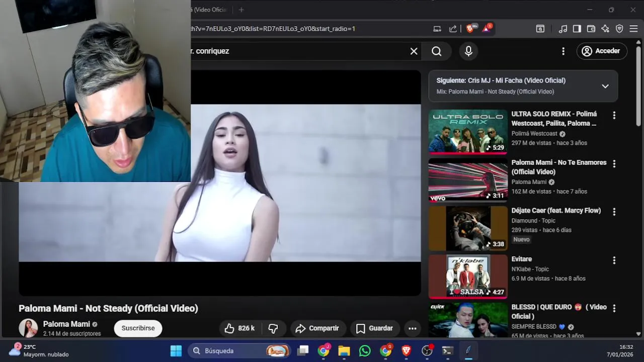Open Task View on the taskbar
644x362 pixels.
coord(303,351)
